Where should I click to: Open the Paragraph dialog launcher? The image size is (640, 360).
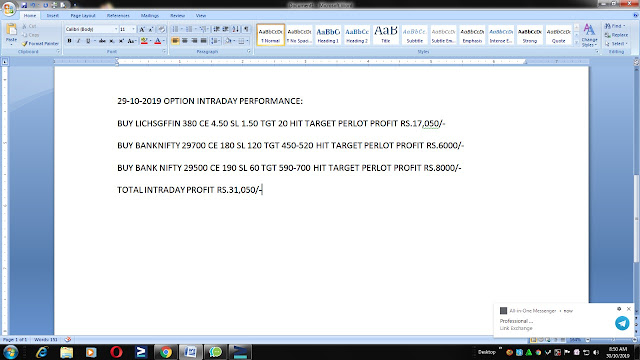(x=249, y=51)
